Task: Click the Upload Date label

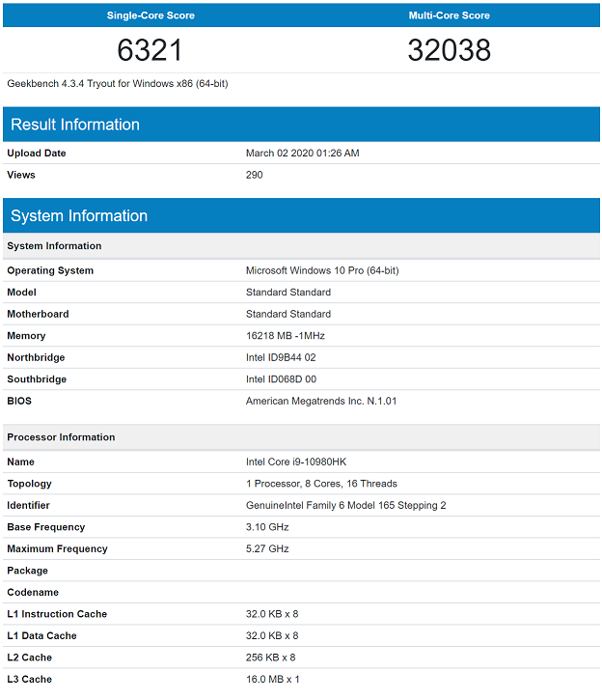Action: pyautogui.click(x=36, y=154)
